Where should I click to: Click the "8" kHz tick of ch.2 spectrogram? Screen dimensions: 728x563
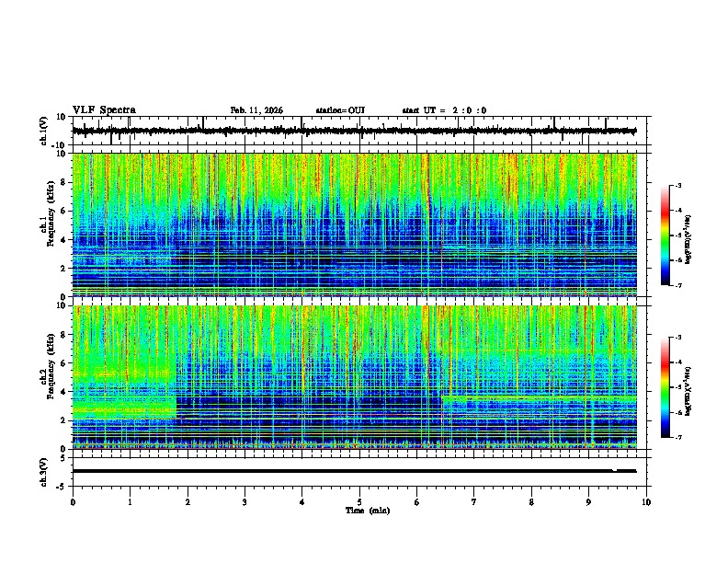[x=63, y=335]
